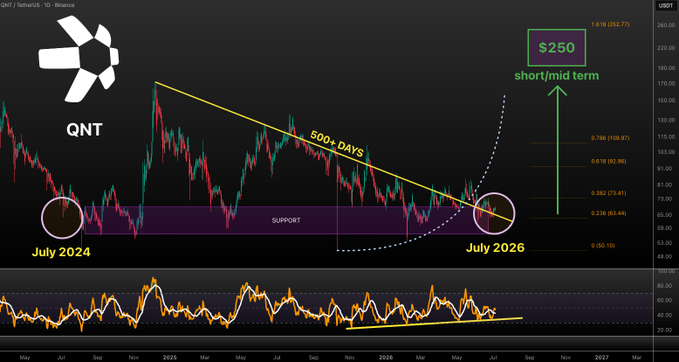679x362 pixels.
Task: Click the 73.00 price axis label
Action: coord(666,199)
